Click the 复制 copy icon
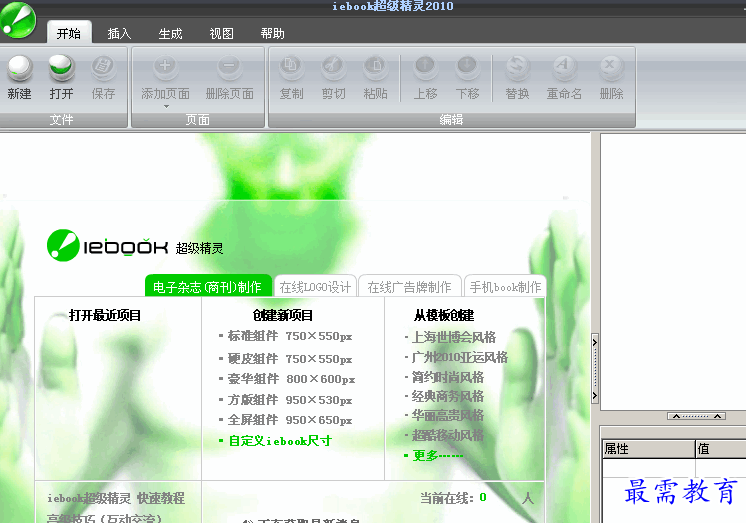Image resolution: width=746 pixels, height=523 pixels. (291, 67)
